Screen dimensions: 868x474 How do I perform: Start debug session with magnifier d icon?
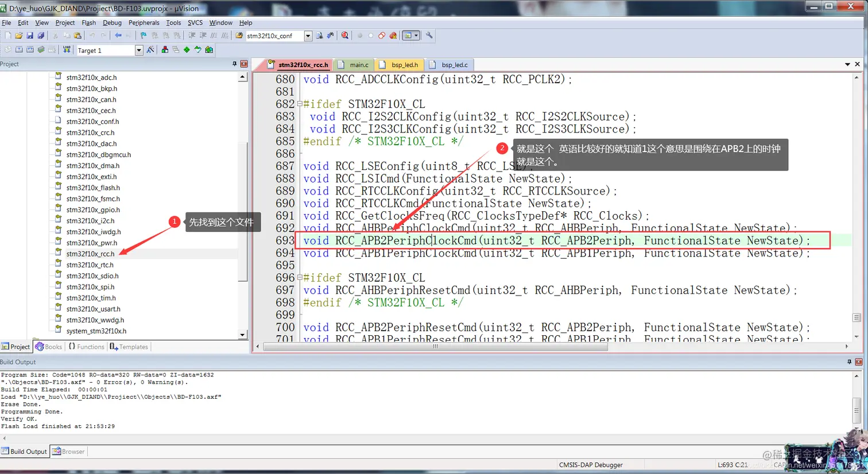click(344, 36)
